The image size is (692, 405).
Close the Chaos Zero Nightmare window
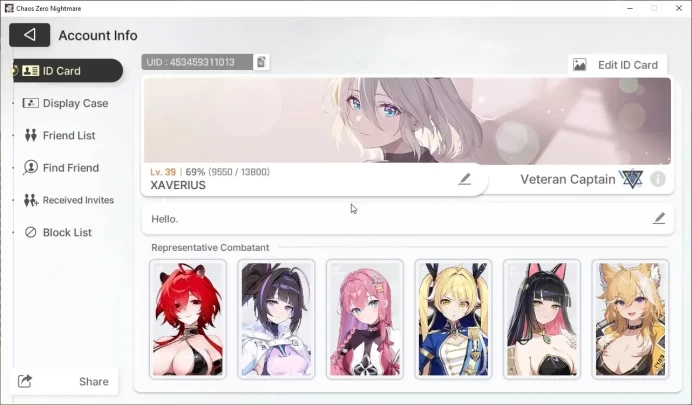(679, 8)
